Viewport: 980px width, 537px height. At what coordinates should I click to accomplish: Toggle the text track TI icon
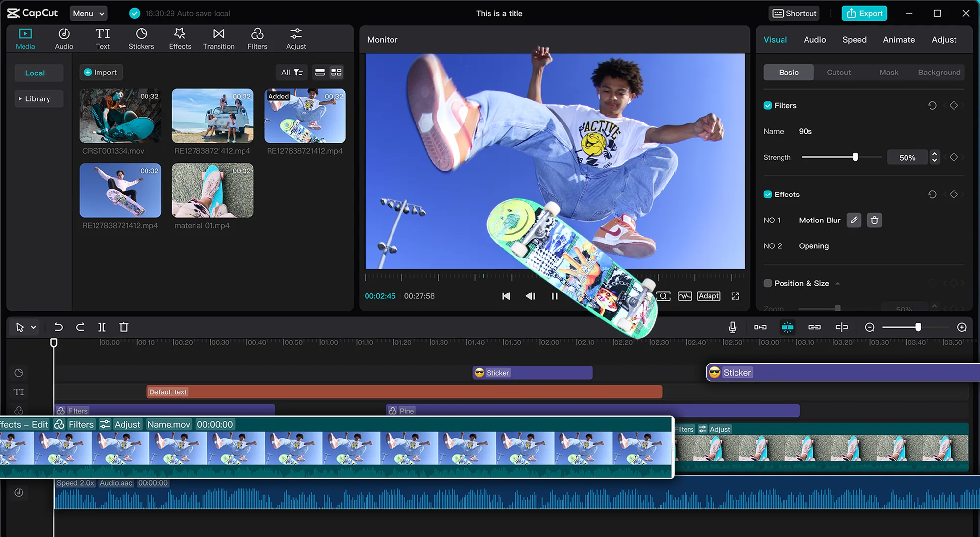(x=19, y=391)
